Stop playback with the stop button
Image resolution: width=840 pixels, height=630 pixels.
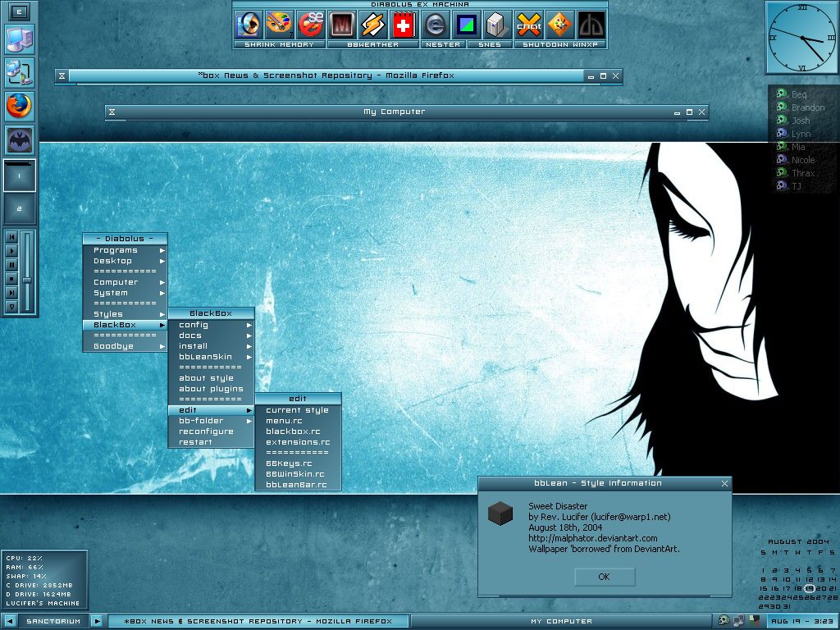11,279
